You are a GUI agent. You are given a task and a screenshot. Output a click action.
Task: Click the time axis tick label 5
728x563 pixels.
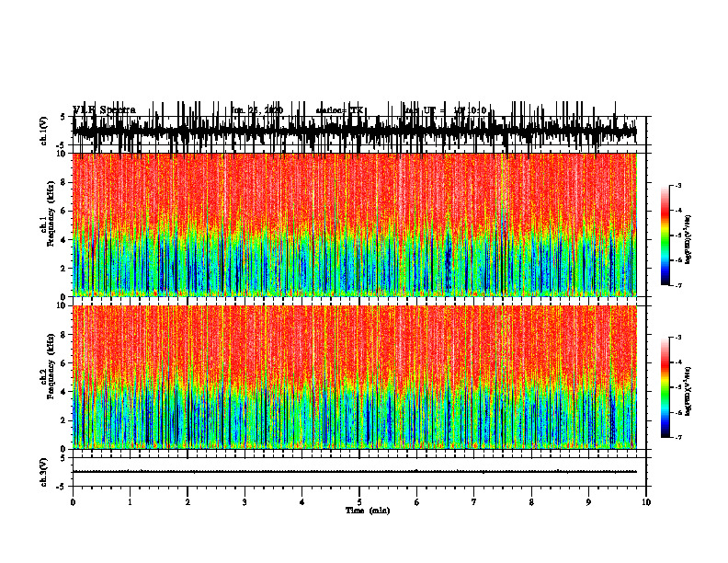tap(359, 502)
